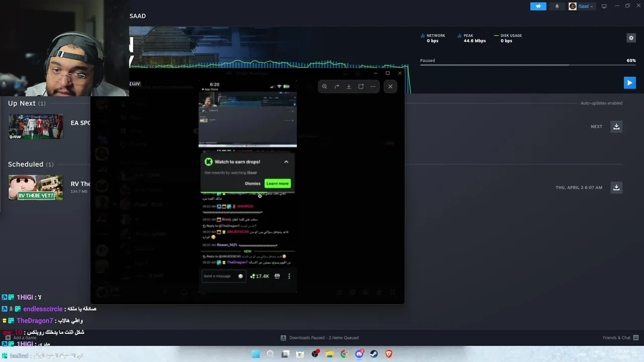Expand the iSaad account dropdown
This screenshot has width=644, height=362.
tap(582, 7)
